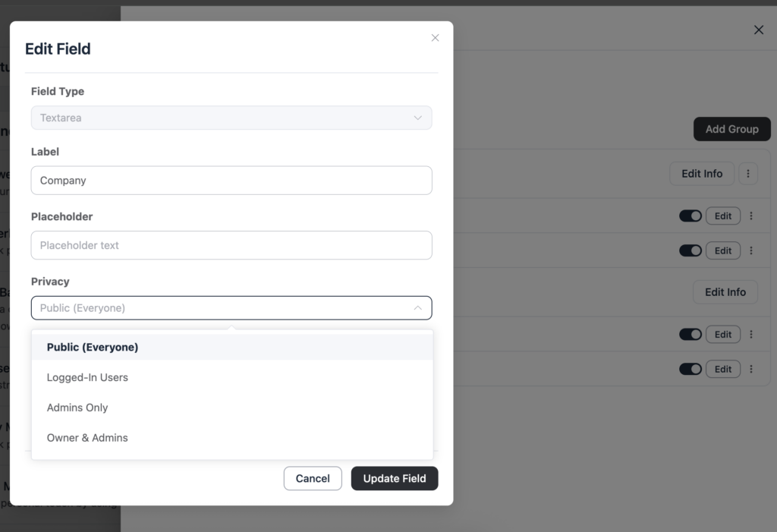Image resolution: width=777 pixels, height=532 pixels.
Task: Collapse the open Privacy dropdown
Action: point(418,308)
